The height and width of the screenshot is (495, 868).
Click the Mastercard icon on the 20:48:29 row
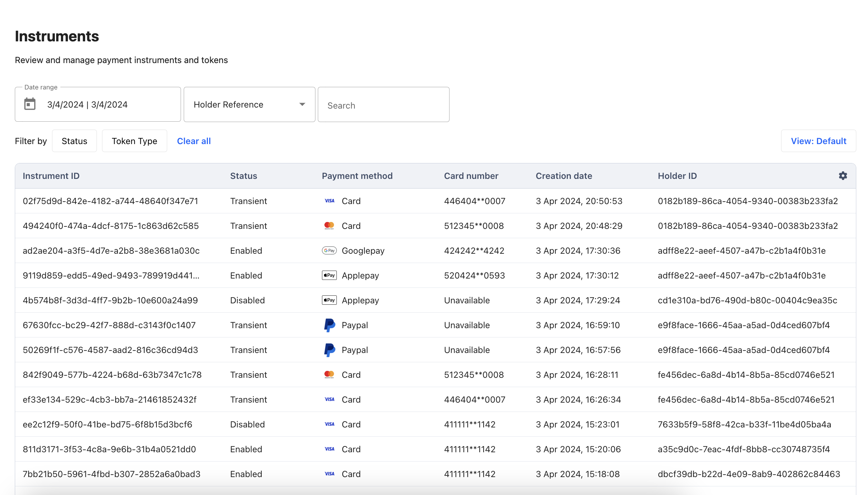click(329, 226)
